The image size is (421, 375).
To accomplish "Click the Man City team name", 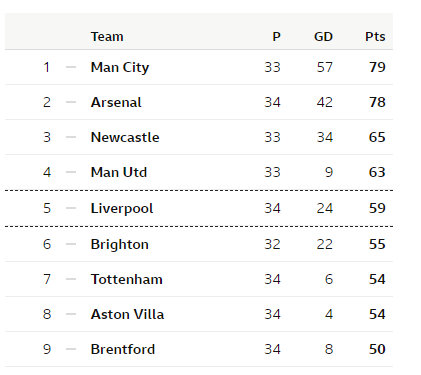I will pos(120,68).
